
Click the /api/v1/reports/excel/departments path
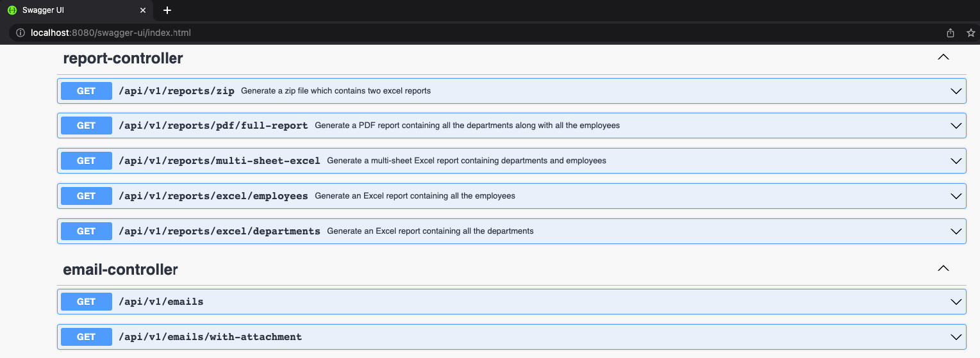click(219, 231)
